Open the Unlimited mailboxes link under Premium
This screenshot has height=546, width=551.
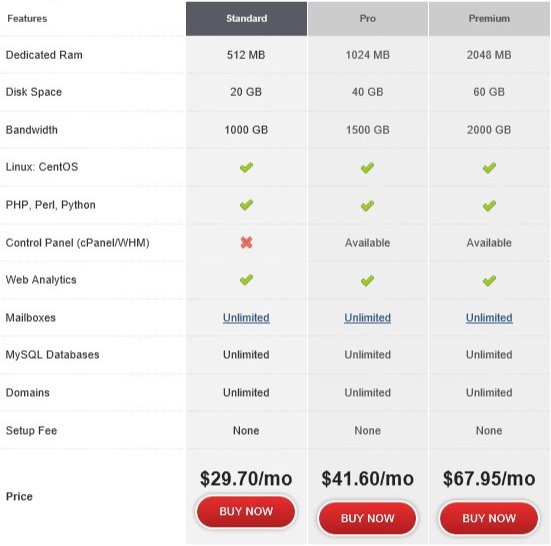[489, 318]
